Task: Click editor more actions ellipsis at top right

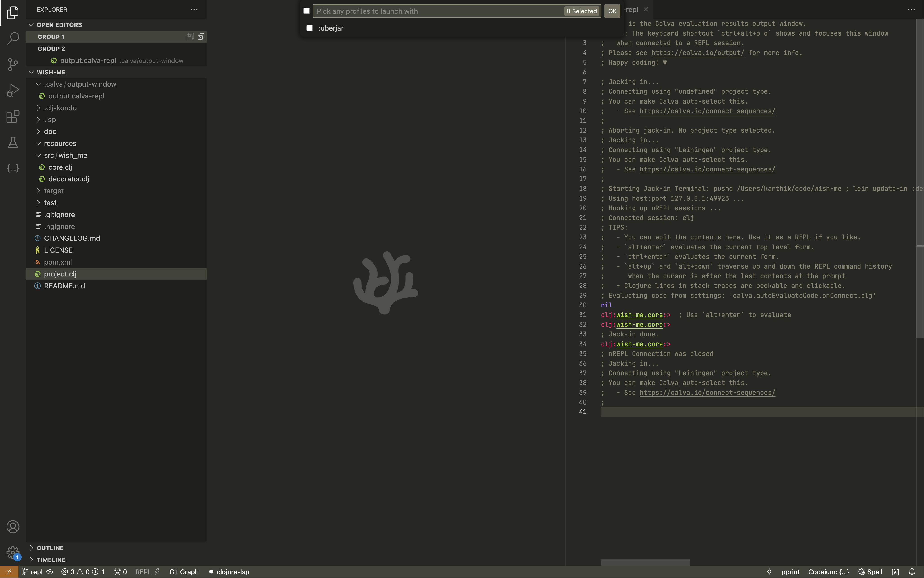Action: (911, 9)
